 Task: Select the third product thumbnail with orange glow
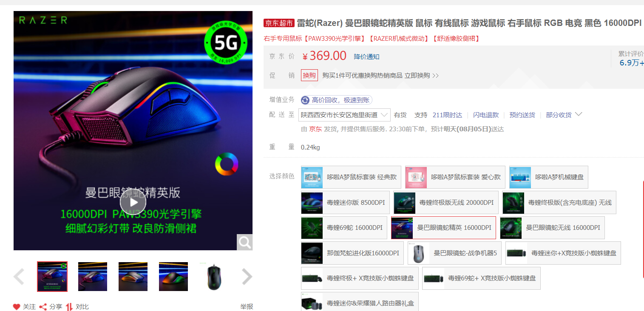pos(133,277)
